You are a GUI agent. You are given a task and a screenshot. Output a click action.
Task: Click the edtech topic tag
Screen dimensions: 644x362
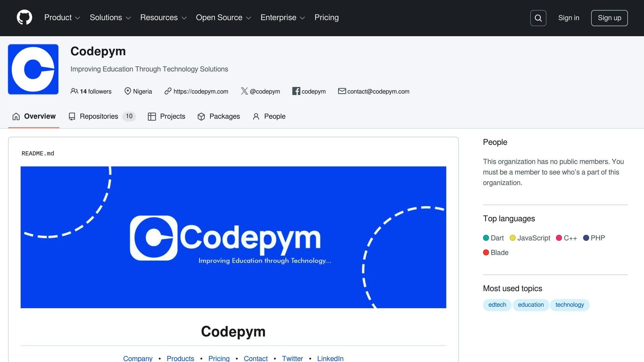tap(497, 305)
